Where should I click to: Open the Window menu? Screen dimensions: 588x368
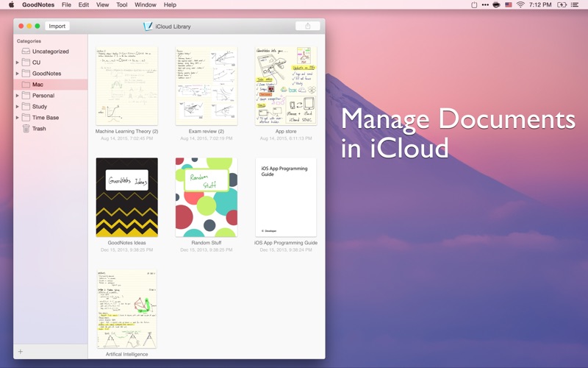(x=146, y=4)
